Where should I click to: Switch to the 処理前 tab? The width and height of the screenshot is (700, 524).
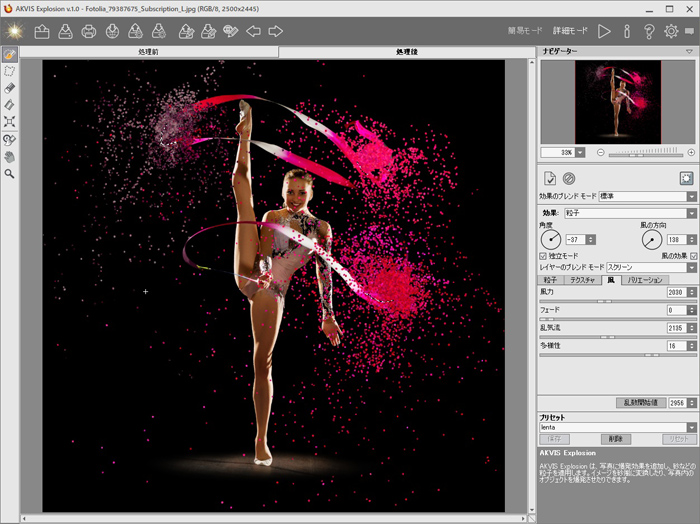click(x=148, y=51)
